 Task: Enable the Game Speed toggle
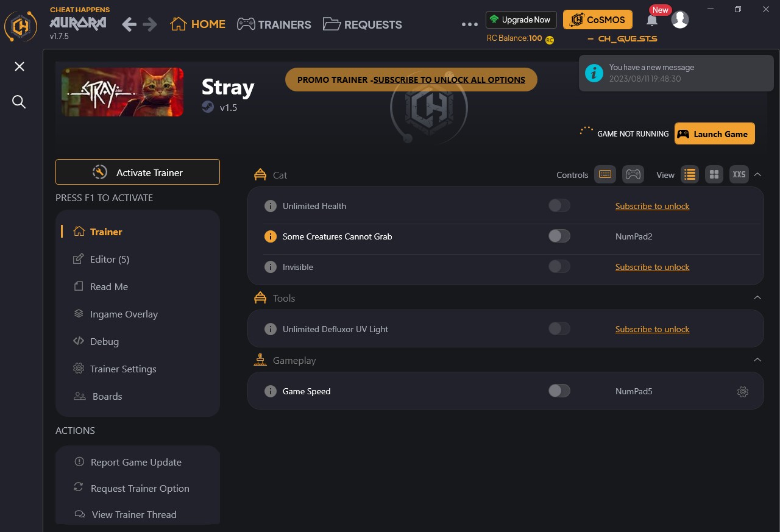559,391
